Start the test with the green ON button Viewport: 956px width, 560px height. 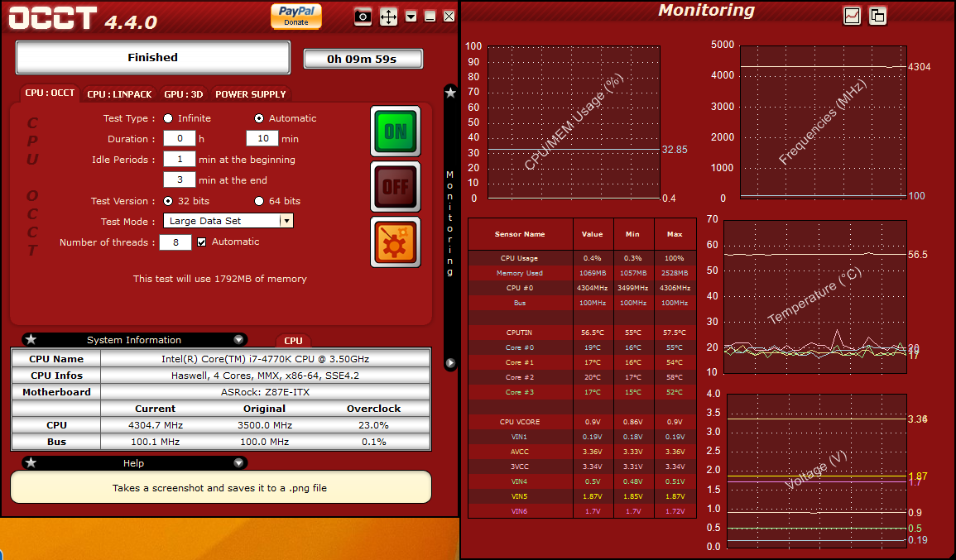[x=396, y=131]
